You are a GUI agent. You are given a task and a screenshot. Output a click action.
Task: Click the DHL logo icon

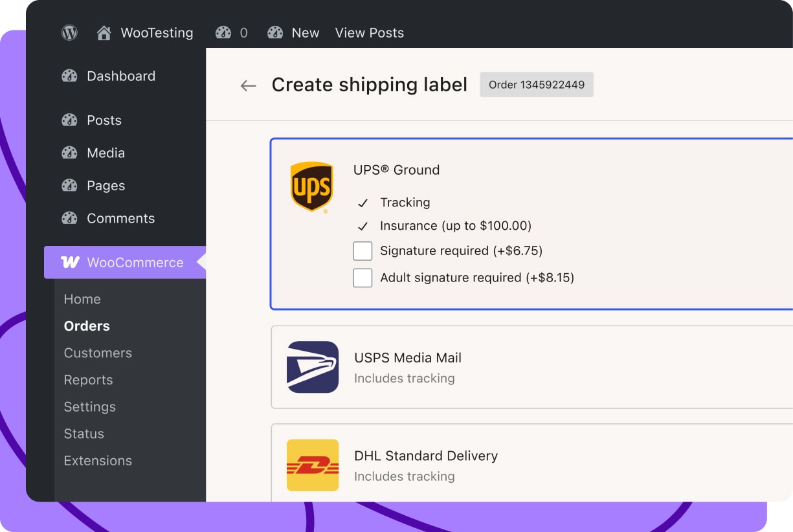pos(313,465)
